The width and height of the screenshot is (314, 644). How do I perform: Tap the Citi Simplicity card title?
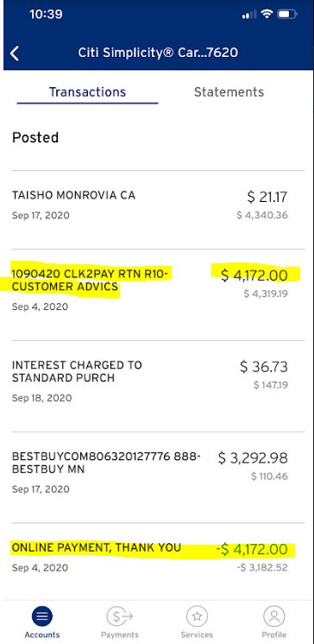(x=158, y=53)
